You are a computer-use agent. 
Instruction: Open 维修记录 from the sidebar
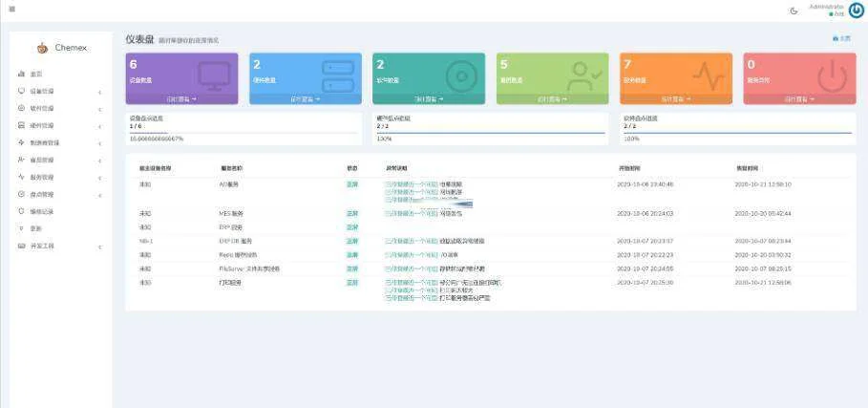42,211
